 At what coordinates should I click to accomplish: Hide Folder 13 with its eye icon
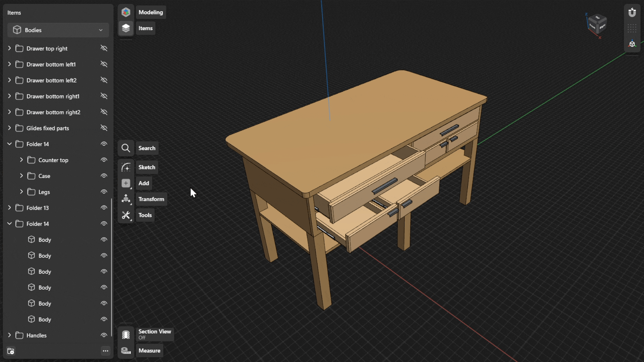coord(104,208)
